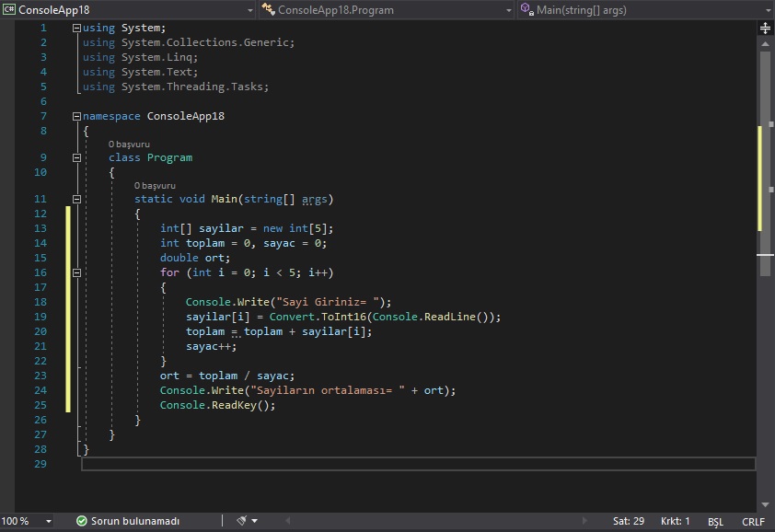The width and height of the screenshot is (775, 532).
Task: Click line number 23 in the gutter
Action: 40,376
